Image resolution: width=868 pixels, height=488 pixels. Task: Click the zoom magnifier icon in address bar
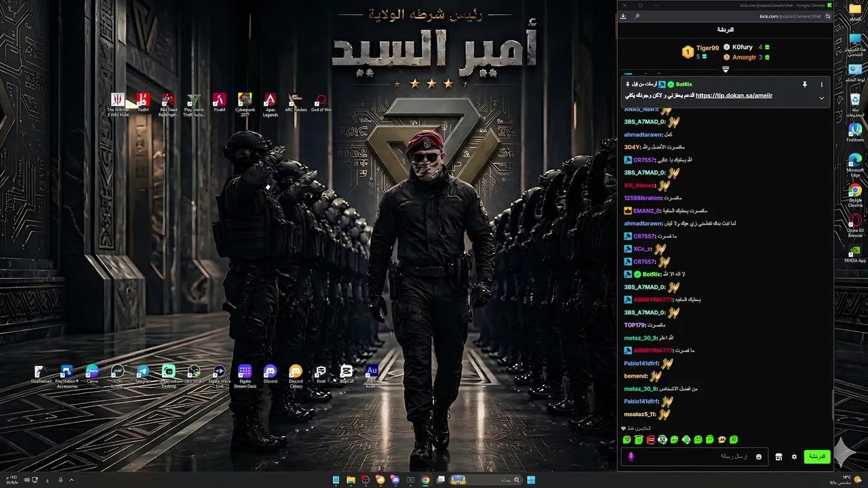(x=637, y=16)
